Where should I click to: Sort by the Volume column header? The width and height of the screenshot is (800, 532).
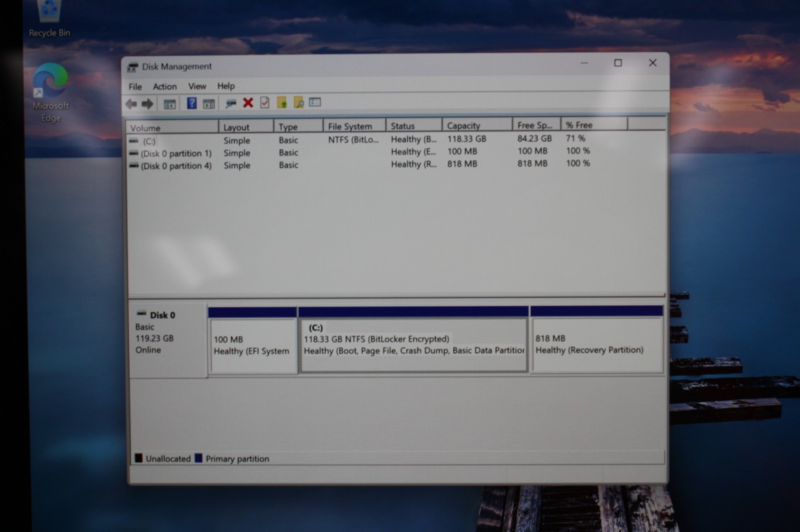tap(172, 127)
